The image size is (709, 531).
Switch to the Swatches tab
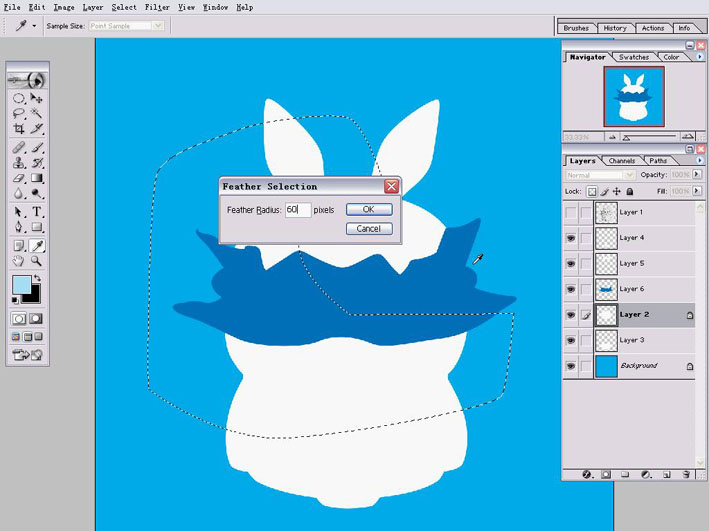[634, 57]
